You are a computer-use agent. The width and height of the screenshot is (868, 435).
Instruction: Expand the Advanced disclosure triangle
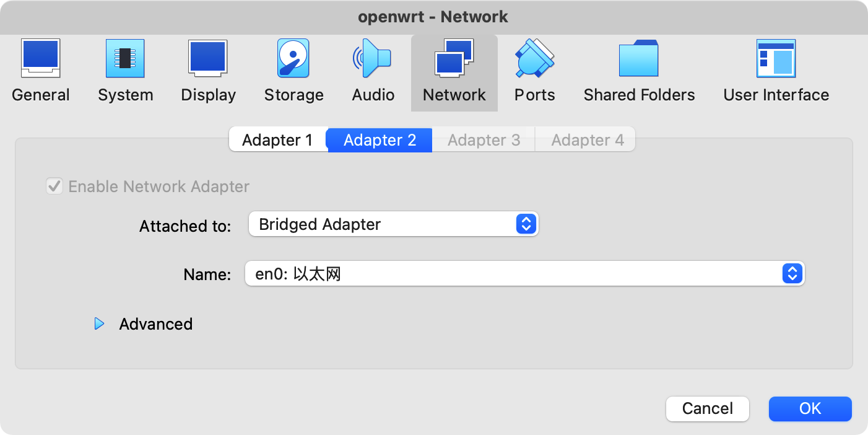coord(99,324)
